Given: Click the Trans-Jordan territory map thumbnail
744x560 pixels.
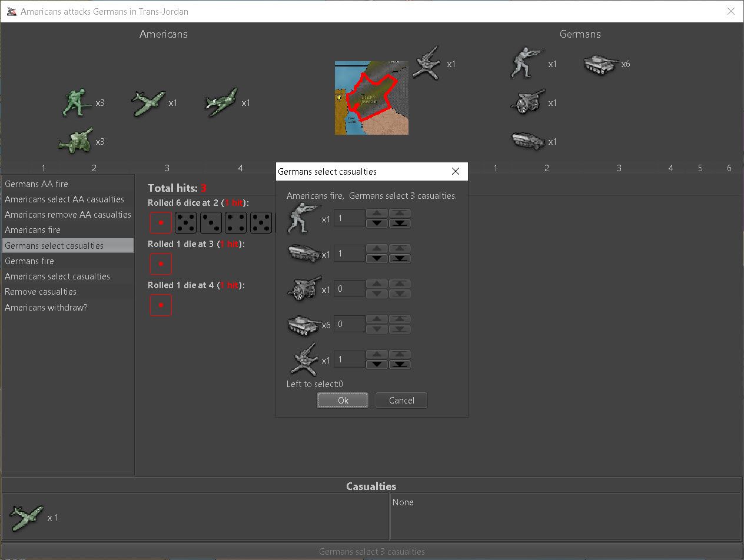Looking at the screenshot, I should [371, 98].
